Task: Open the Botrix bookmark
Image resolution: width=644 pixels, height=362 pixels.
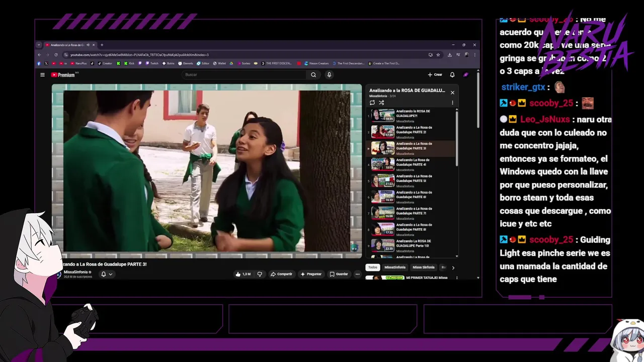Action: (168, 63)
